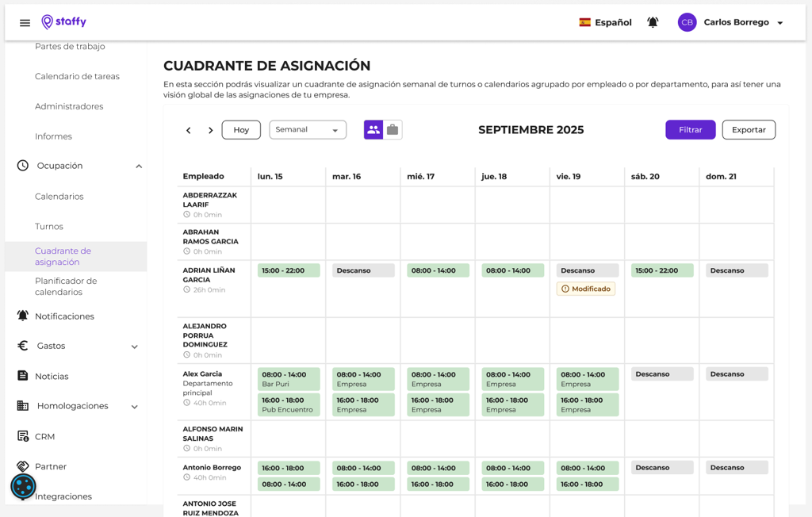Image resolution: width=812 pixels, height=517 pixels.
Task: Toggle group by department view
Action: [393, 129]
